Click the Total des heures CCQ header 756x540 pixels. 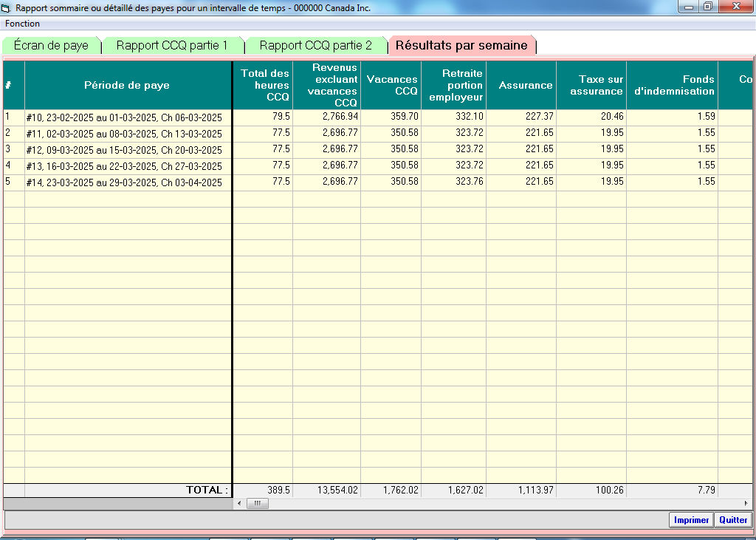pos(265,85)
